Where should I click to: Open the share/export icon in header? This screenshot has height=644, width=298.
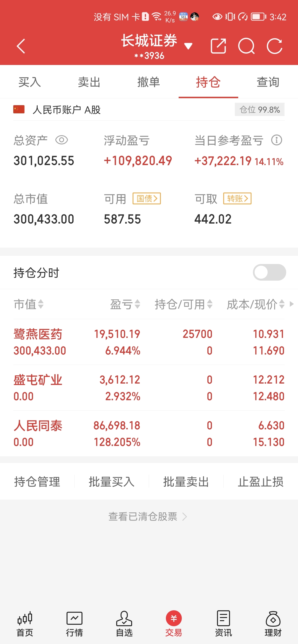[218, 46]
